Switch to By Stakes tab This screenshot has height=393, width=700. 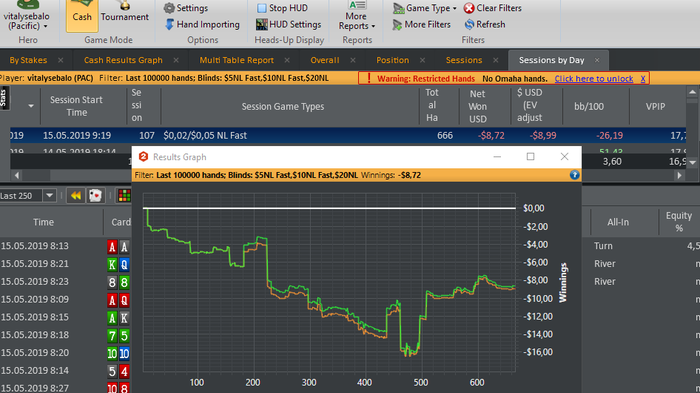point(28,60)
